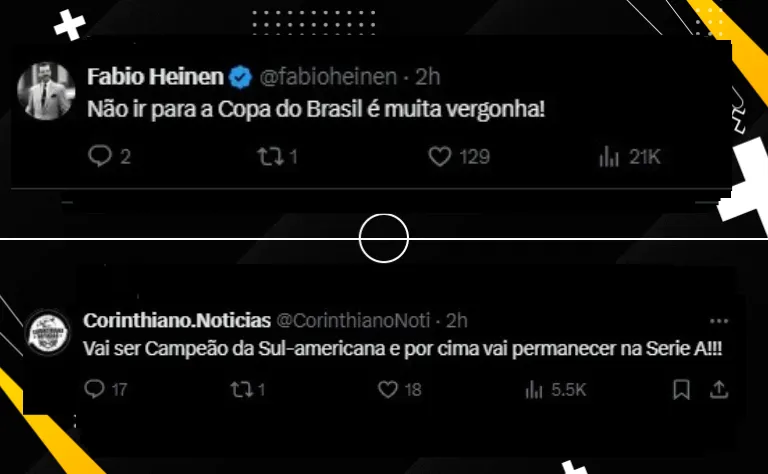Click the tweet text about Copa do Brasil
Screen dimensions: 768x474
click(x=317, y=110)
